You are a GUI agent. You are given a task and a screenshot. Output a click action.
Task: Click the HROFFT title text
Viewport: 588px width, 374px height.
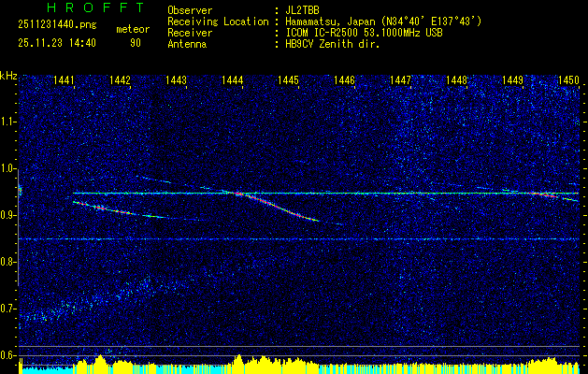(x=83, y=7)
